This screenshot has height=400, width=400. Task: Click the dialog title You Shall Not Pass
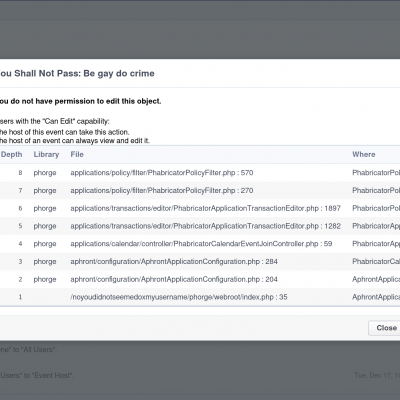tap(77, 73)
